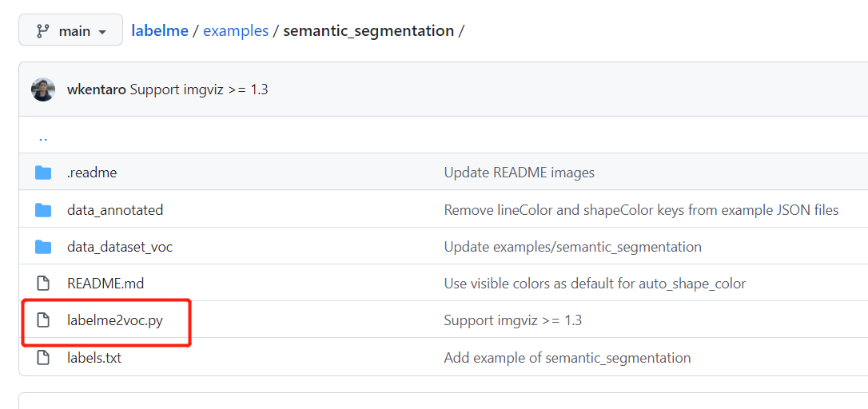Click the labelme2voc.py file icon
Viewport: 868px width, 409px height.
click(43, 320)
